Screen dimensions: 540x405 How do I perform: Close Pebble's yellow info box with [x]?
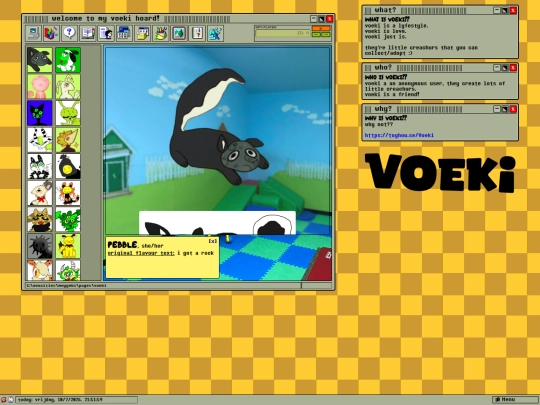(213, 241)
